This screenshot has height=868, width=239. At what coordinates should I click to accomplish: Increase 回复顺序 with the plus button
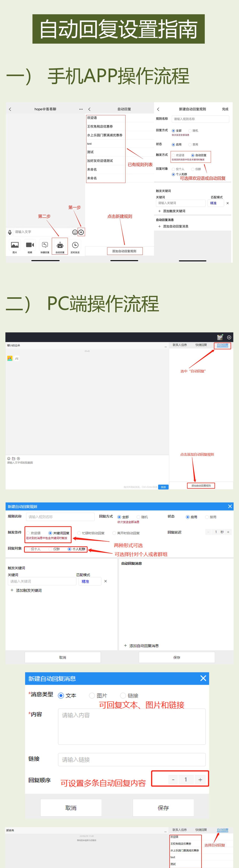coord(200,779)
